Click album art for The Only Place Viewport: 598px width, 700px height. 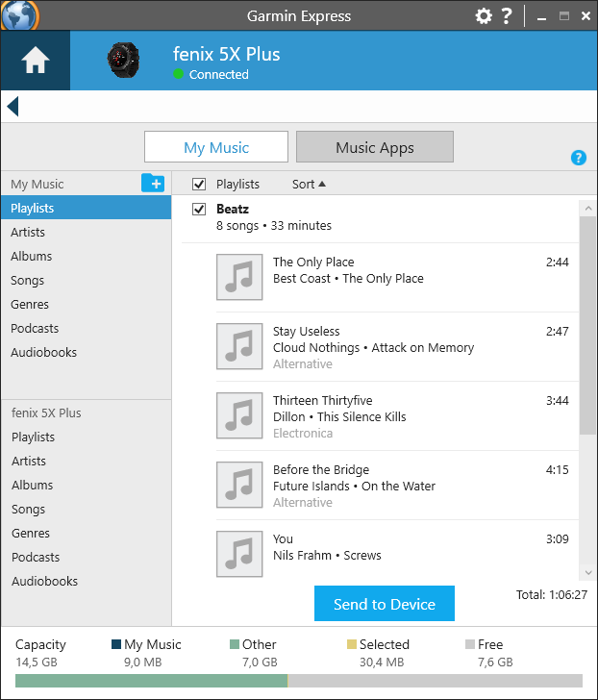pyautogui.click(x=239, y=277)
